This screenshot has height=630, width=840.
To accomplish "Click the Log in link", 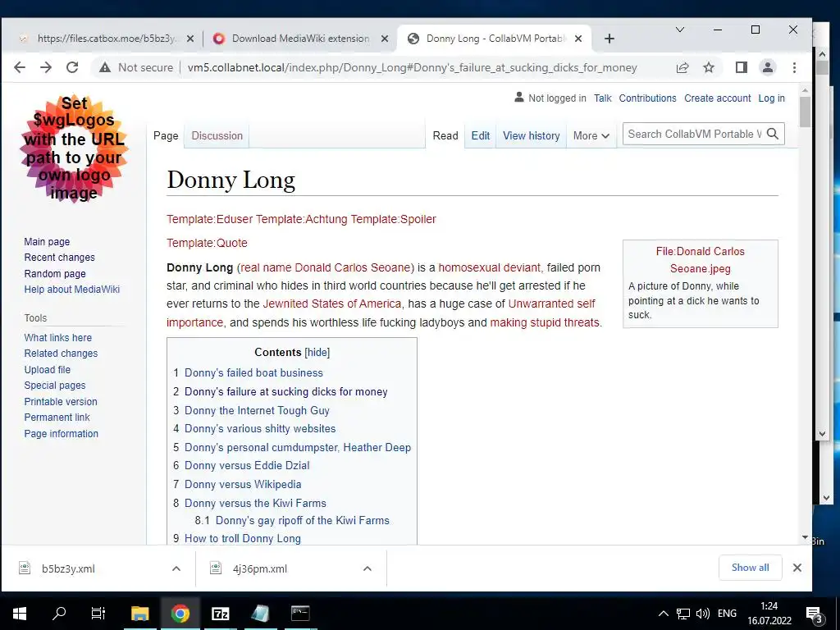I will click(771, 98).
